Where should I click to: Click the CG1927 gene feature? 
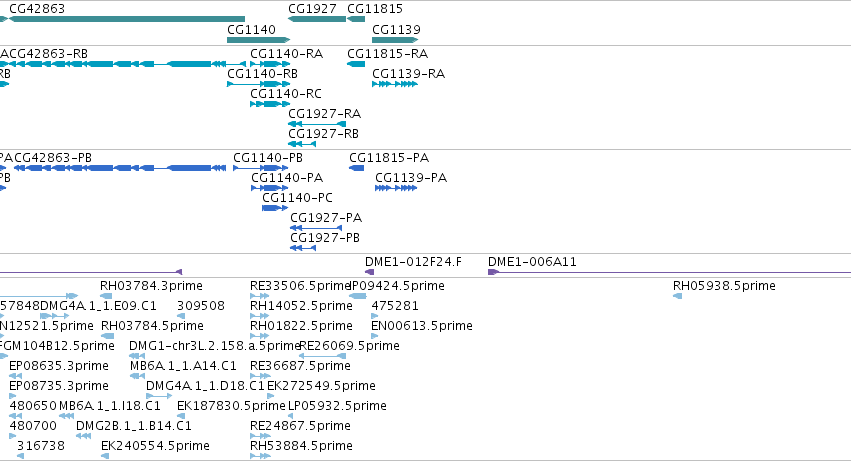317,19
